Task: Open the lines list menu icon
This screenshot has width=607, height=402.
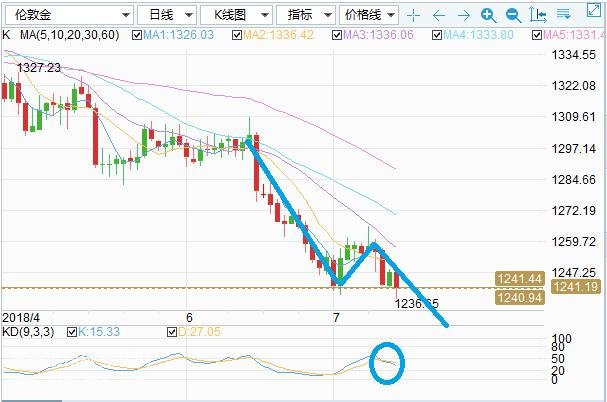Action: coord(561,15)
